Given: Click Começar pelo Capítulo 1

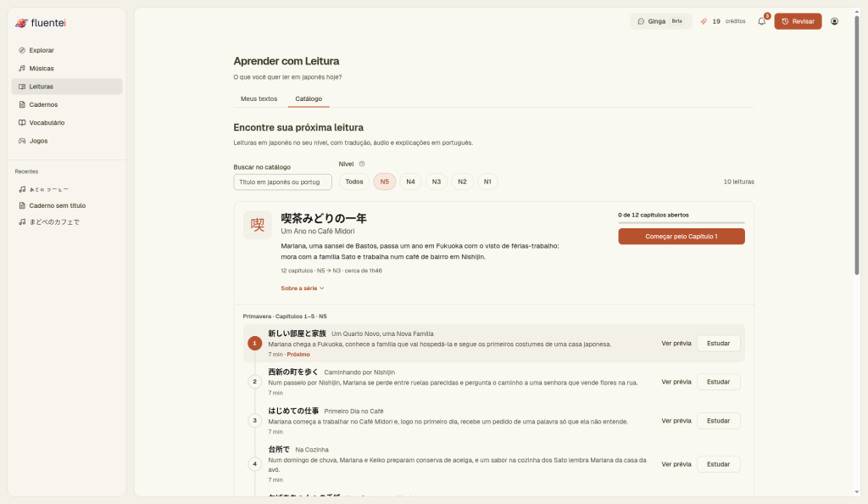Looking at the screenshot, I should click(682, 237).
